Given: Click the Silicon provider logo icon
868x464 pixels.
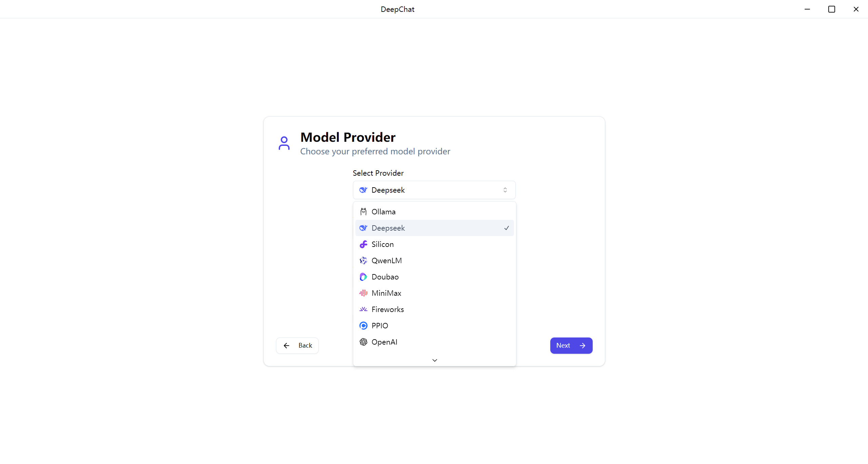Looking at the screenshot, I should tap(363, 244).
